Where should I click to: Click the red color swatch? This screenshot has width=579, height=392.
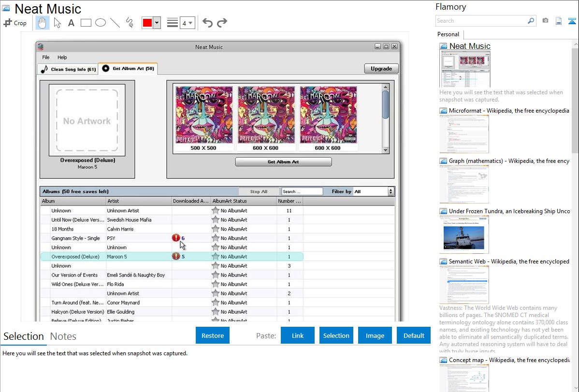coord(147,23)
